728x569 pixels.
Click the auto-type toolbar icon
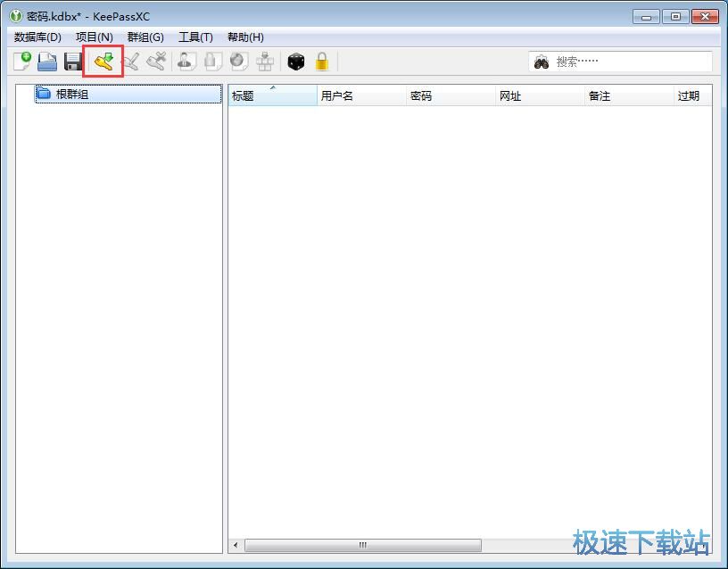pos(265,62)
